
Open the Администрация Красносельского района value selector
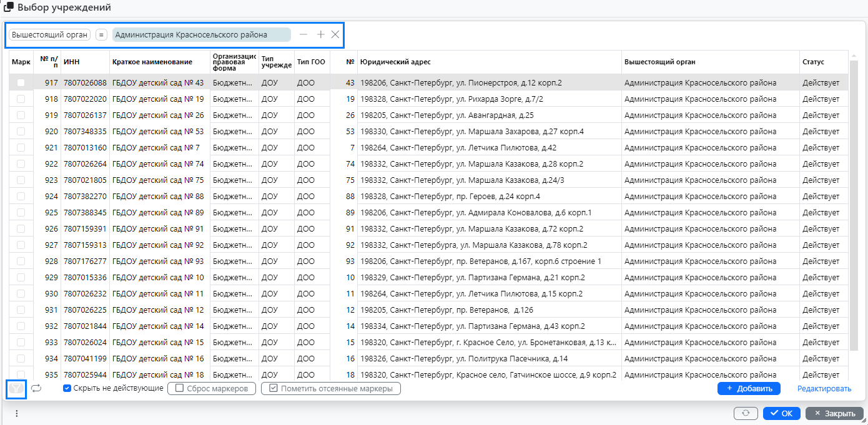[201, 35]
